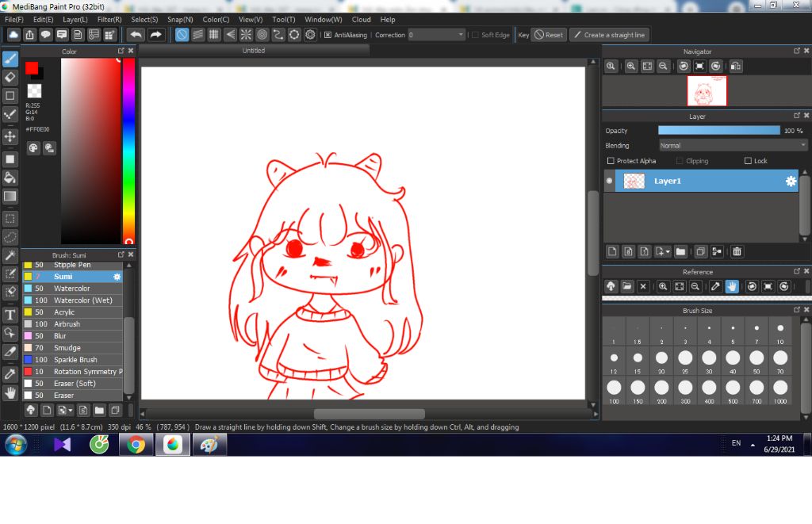Click the Redo arrow
Screen dimensions: 812x524
[155, 35]
